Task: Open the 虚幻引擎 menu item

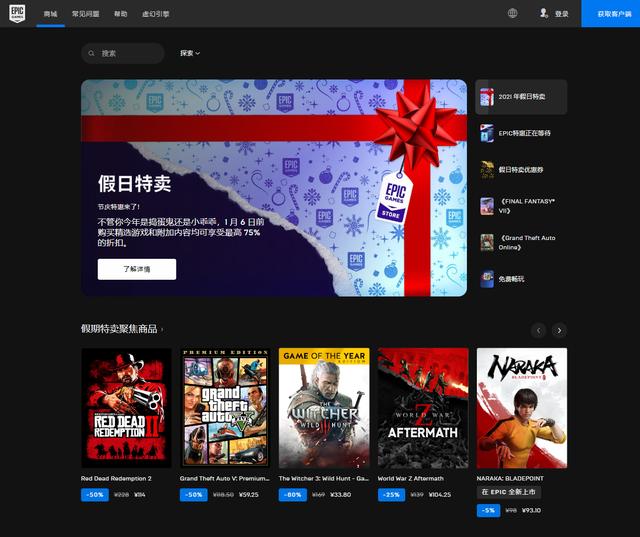Action: coord(155,14)
